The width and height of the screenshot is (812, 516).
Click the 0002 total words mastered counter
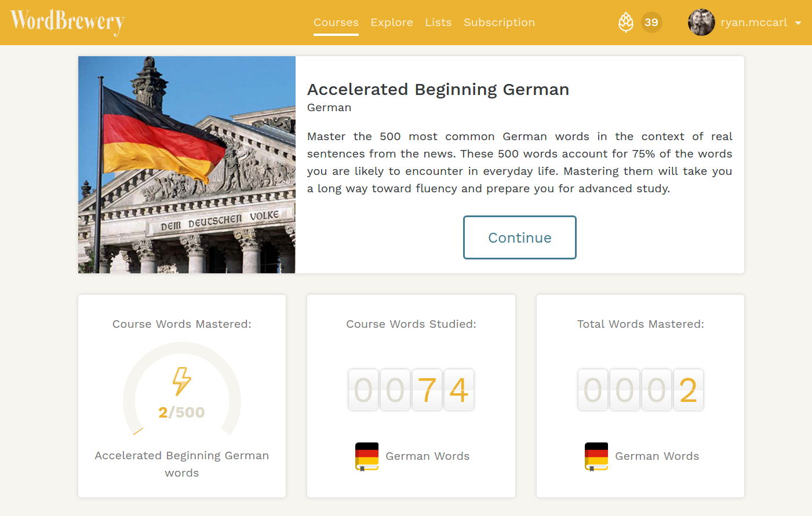point(640,390)
